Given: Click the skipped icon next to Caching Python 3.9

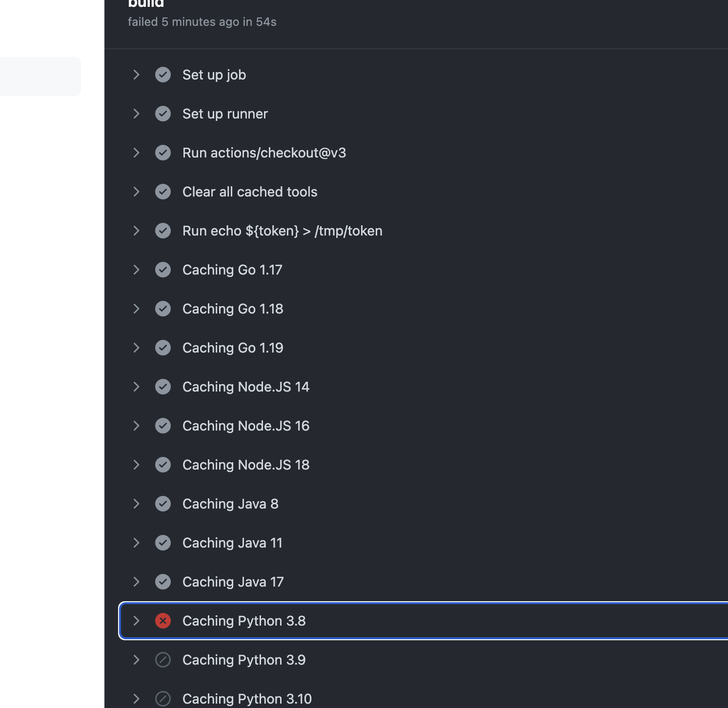Looking at the screenshot, I should click(163, 660).
